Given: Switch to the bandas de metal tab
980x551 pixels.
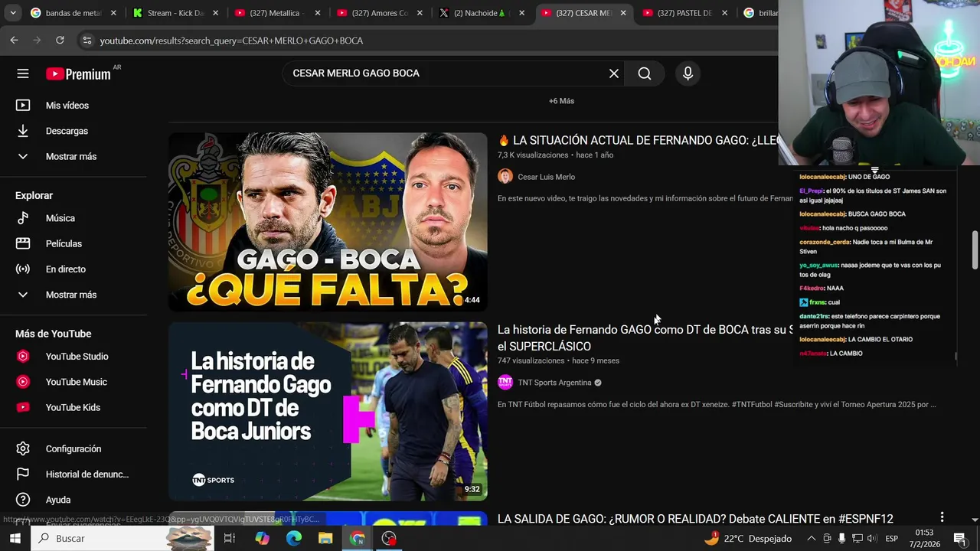Looking at the screenshot, I should click(x=71, y=13).
